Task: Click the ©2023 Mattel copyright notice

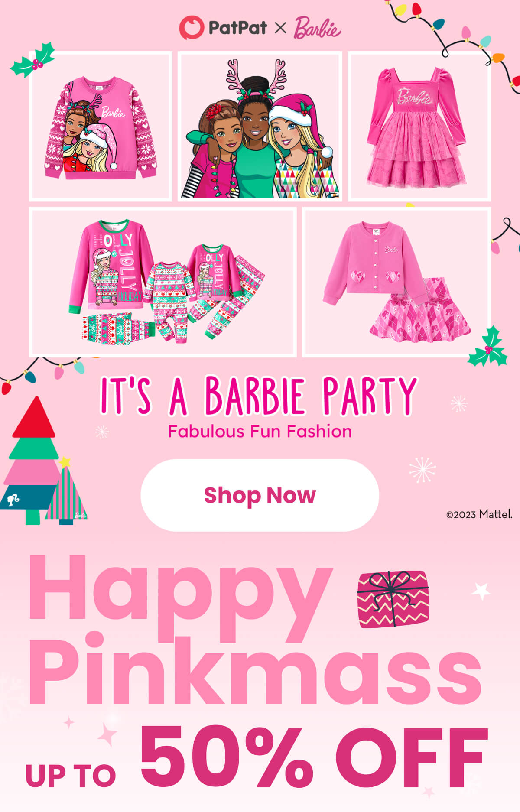Action: [x=479, y=514]
